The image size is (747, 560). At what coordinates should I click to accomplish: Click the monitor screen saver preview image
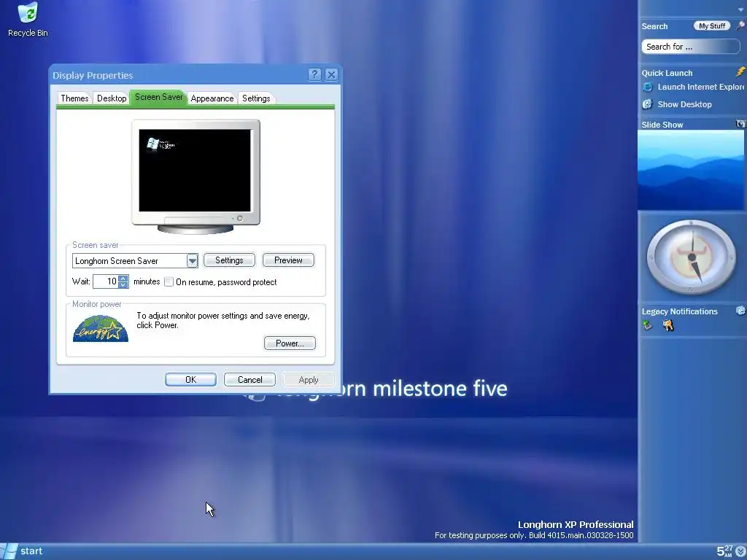195,170
